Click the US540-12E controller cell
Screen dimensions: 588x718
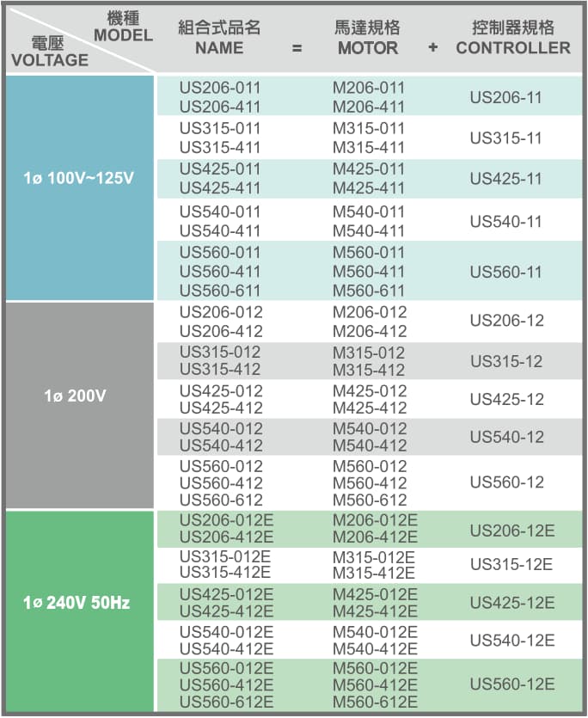click(511, 641)
